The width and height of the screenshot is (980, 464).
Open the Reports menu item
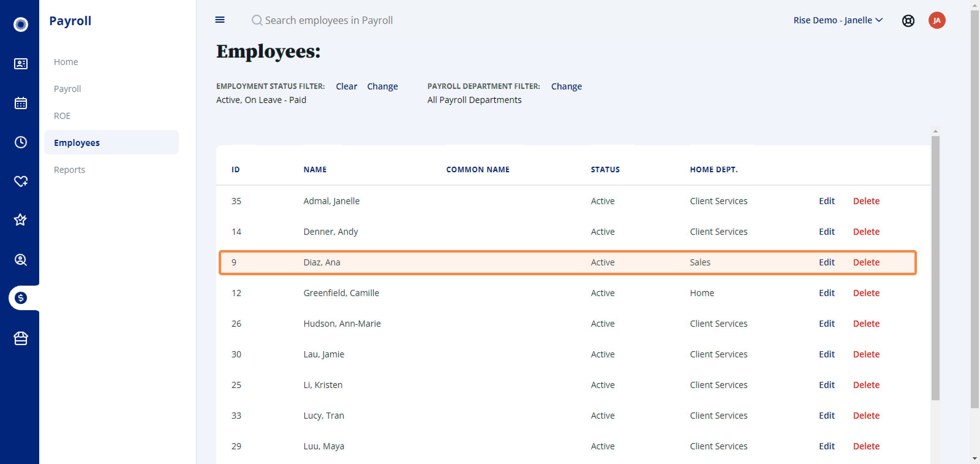pyautogui.click(x=69, y=170)
